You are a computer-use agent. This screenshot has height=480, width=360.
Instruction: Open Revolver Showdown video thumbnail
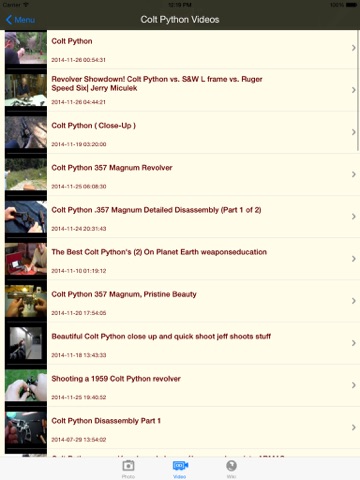click(x=26, y=90)
